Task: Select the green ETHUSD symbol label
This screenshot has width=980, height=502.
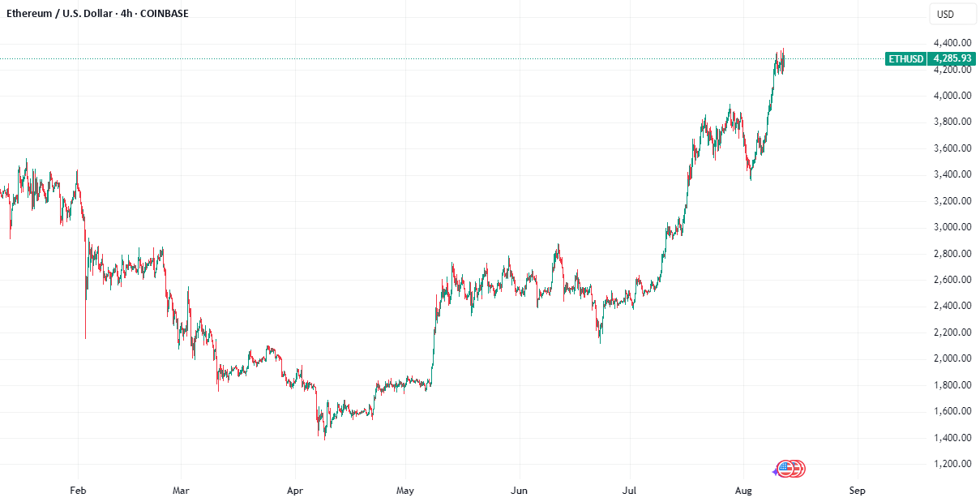Action: 906,58
